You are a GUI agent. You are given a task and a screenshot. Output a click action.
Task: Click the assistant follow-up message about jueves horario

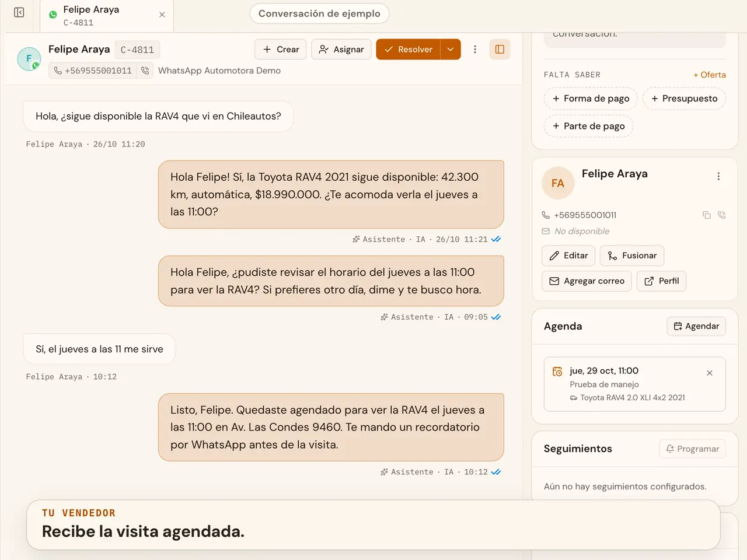(331, 281)
